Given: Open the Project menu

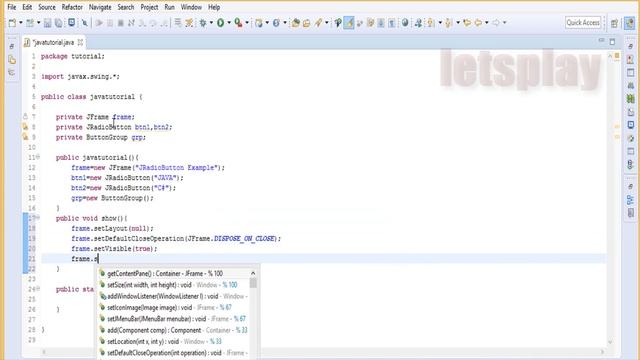Looking at the screenshot, I should (x=149, y=7).
